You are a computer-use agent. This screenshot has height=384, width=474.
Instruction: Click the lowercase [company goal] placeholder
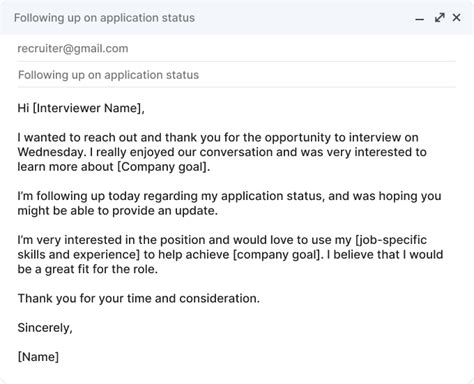click(x=276, y=255)
